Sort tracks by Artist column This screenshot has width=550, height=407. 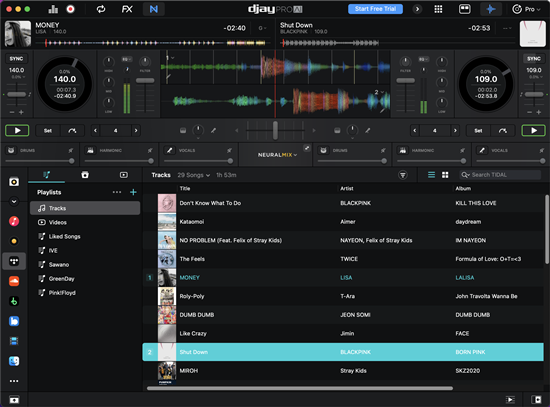(347, 188)
